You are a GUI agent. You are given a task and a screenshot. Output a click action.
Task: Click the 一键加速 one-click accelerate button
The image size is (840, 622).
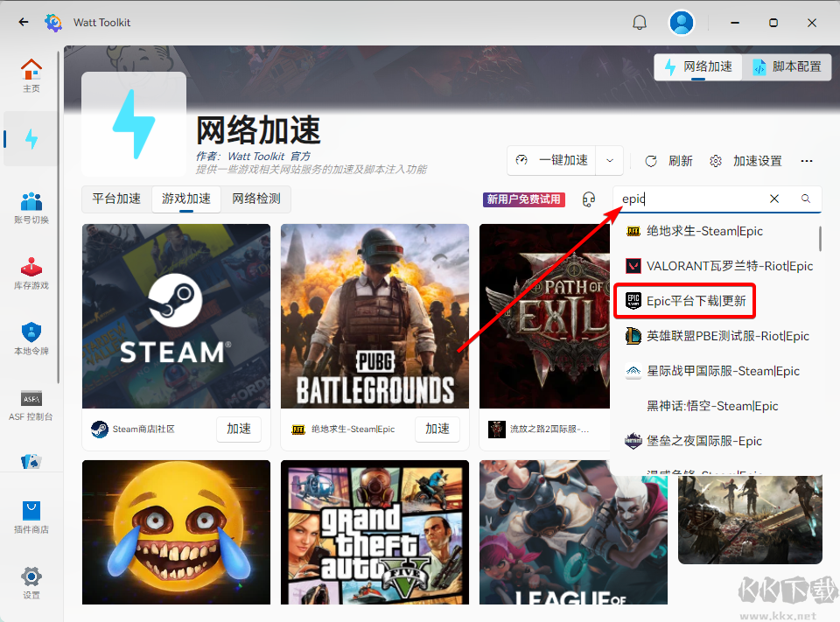click(x=552, y=160)
